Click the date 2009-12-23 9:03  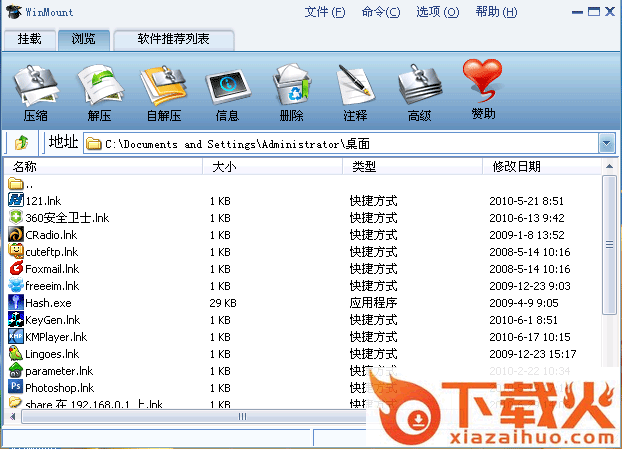coord(530,286)
